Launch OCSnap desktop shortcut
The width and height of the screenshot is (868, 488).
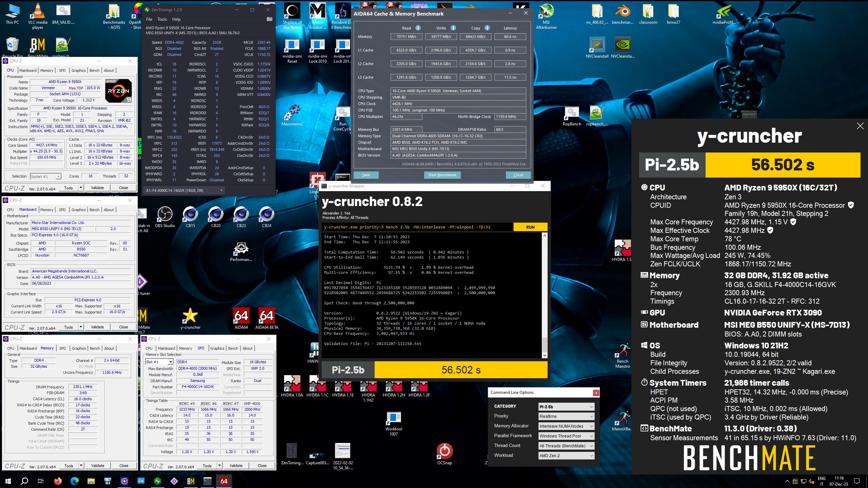click(445, 454)
